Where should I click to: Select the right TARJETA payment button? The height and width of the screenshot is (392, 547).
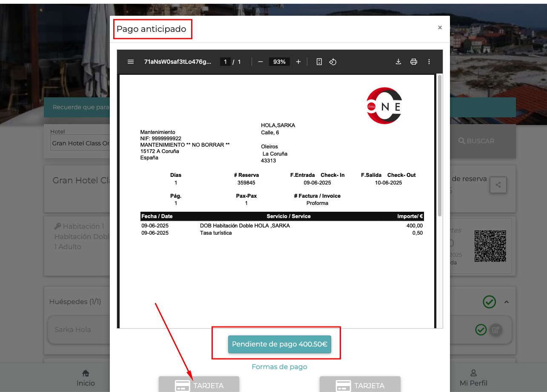360,385
